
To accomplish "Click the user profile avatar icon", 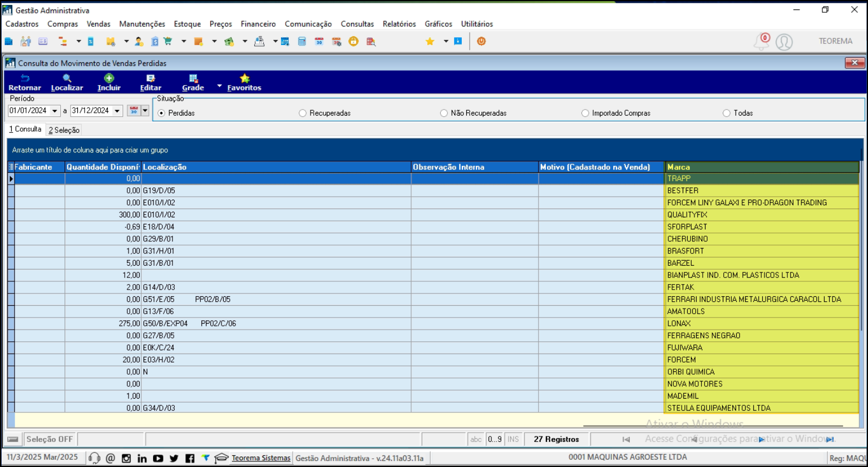I will [x=784, y=42].
